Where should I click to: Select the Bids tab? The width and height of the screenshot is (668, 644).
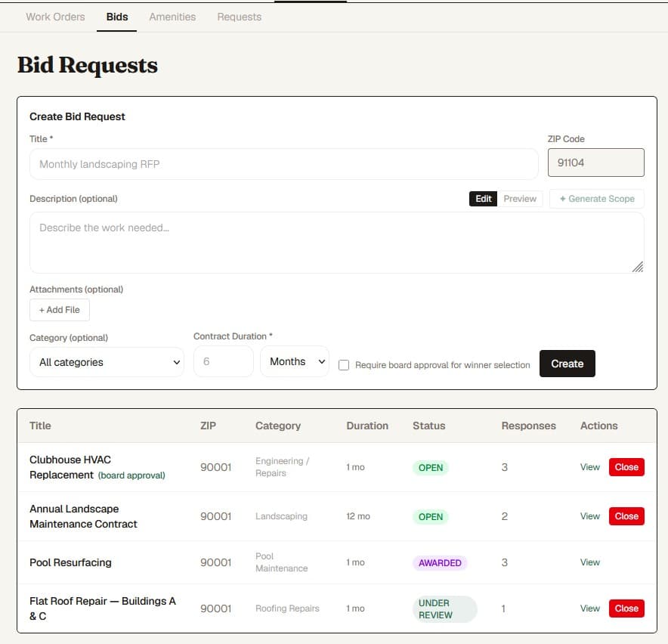(x=117, y=17)
